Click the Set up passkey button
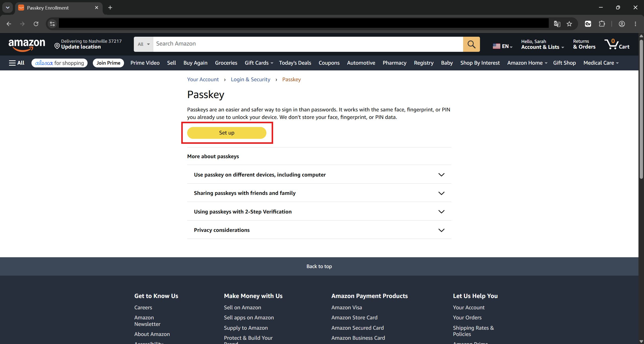644x344 pixels. (x=227, y=133)
